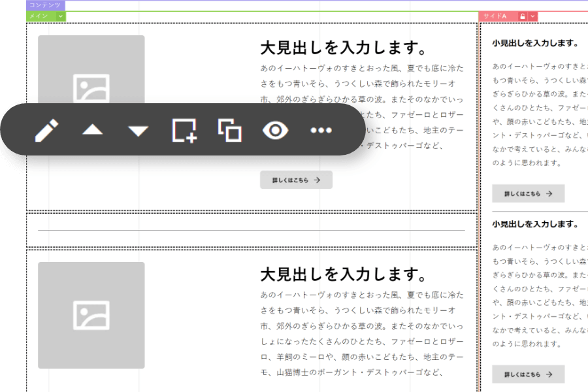
Task: Toggle block visibility with the eye icon
Action: click(x=276, y=130)
